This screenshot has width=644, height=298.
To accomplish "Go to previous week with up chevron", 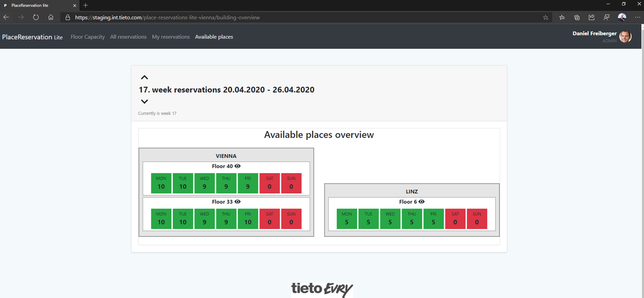I will click(144, 77).
